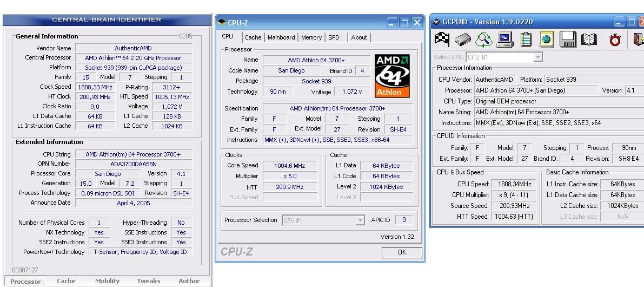
Task: Click the clipboard icon in GCPUID toolbar
Action: click(526, 40)
